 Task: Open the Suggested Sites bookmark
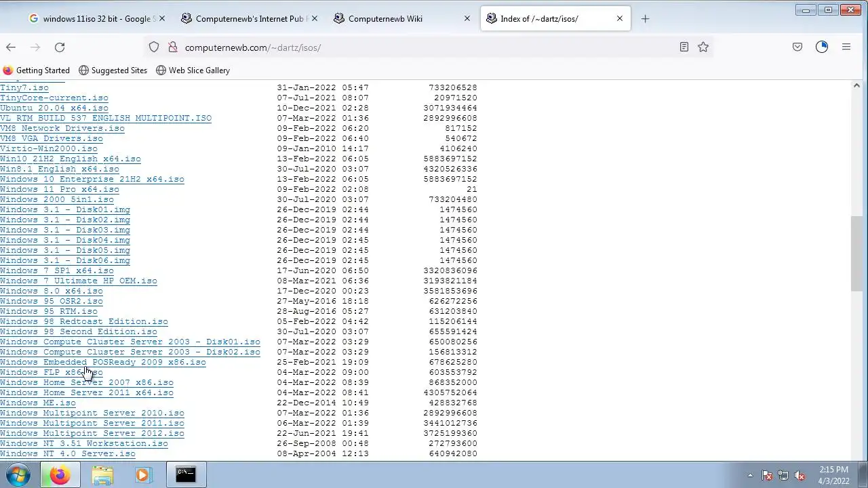(113, 70)
